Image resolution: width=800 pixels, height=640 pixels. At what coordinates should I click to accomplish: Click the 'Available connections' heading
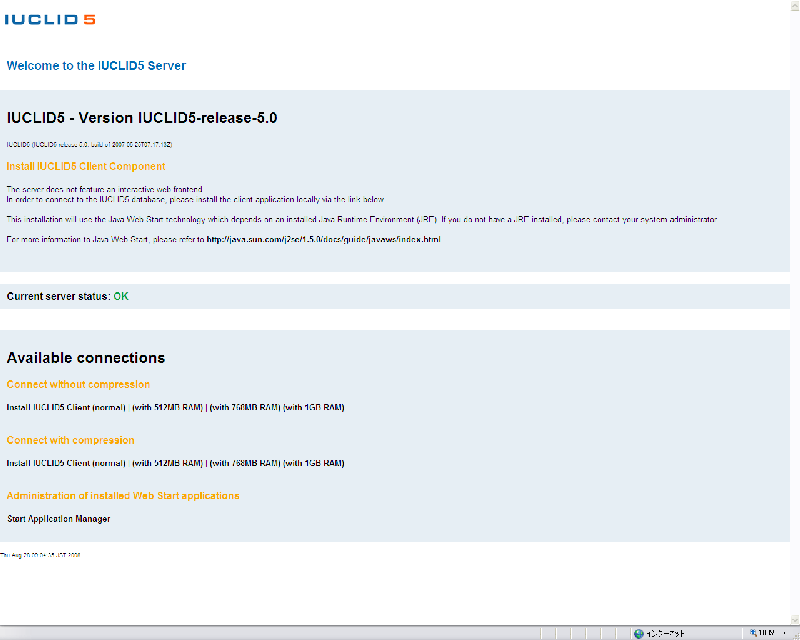[86, 358]
